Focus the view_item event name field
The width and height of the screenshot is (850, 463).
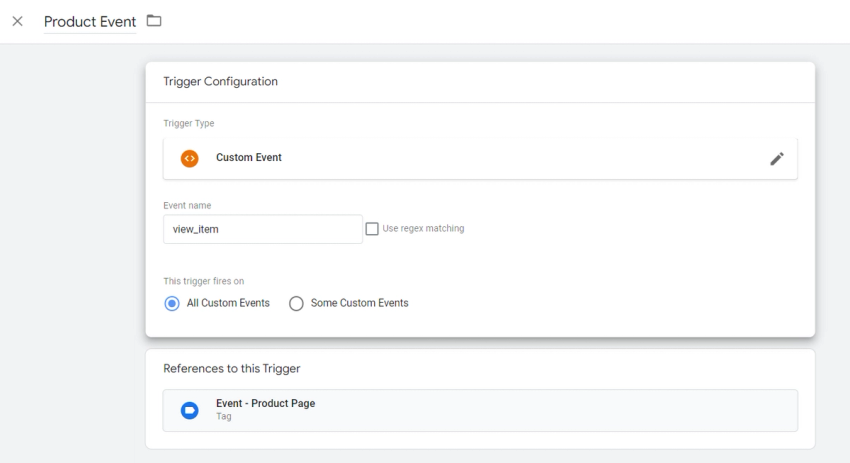pyautogui.click(x=262, y=229)
